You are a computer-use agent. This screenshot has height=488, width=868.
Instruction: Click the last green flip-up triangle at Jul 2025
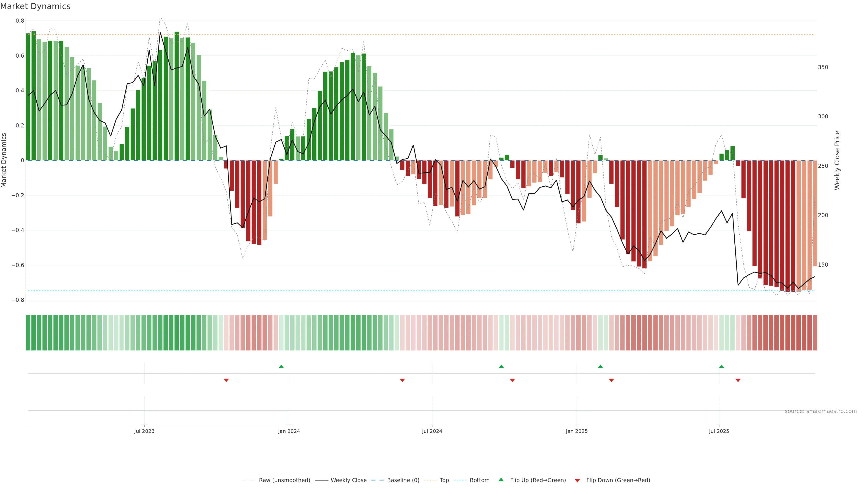tap(722, 366)
